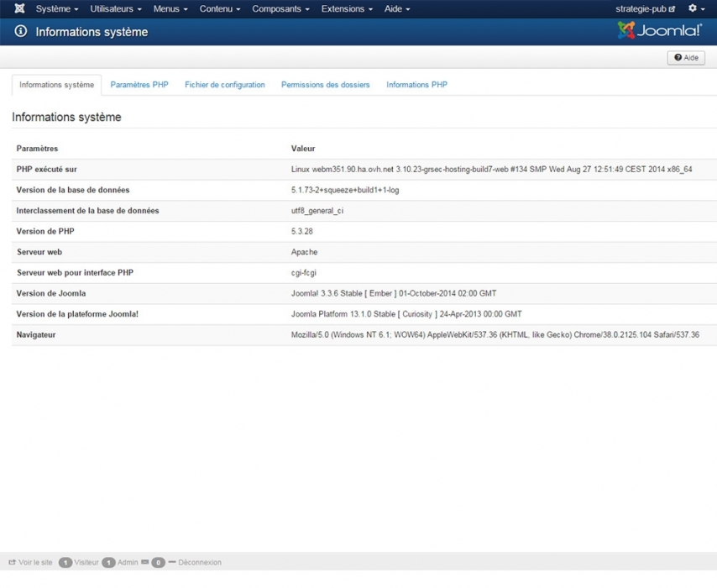Image resolution: width=717 pixels, height=588 pixels.
Task: Click the Joomla! logo in the header
Action: click(x=659, y=30)
